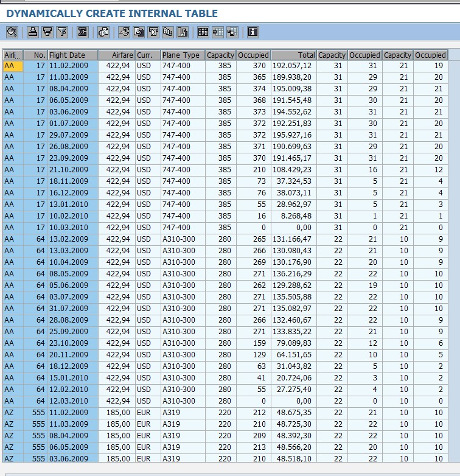Image resolution: width=460 pixels, height=476 pixels.
Task: Click flight date 10.03.2010
Action: 73,228
